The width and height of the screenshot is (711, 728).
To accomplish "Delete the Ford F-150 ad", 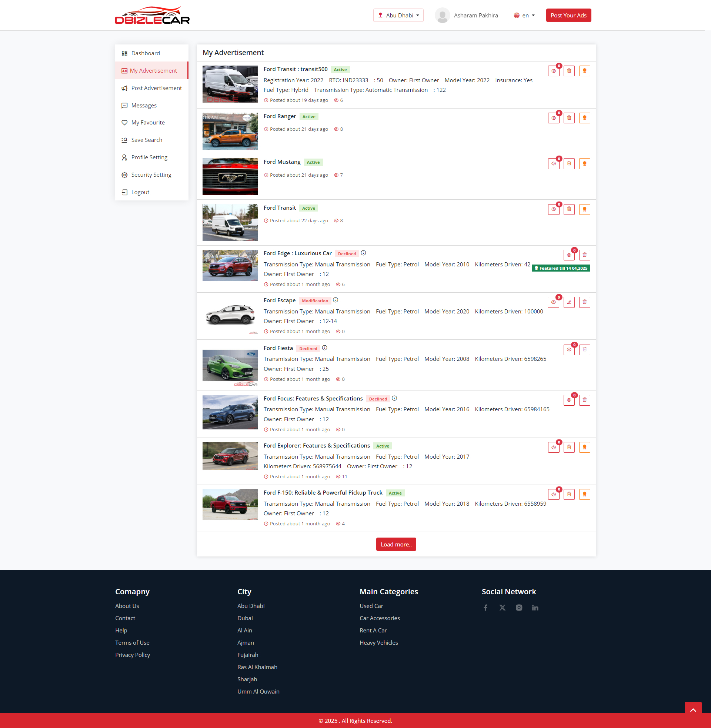I will coord(569,495).
